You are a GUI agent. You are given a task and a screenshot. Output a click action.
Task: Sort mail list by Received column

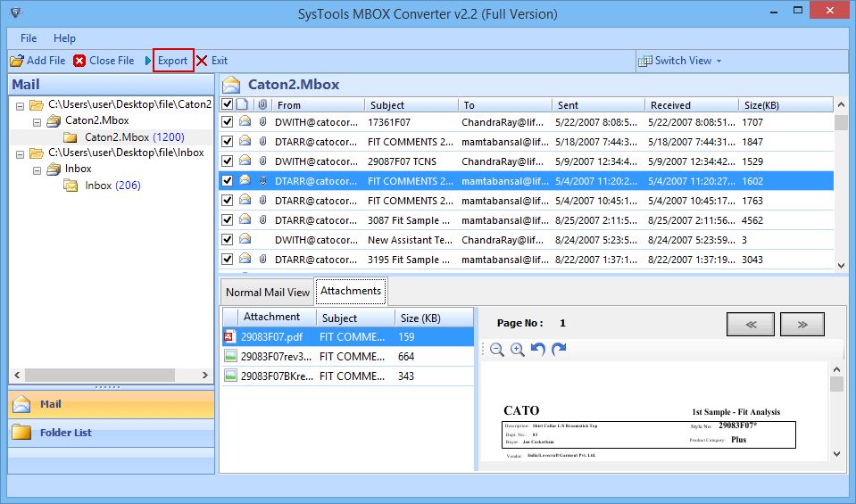coord(692,104)
